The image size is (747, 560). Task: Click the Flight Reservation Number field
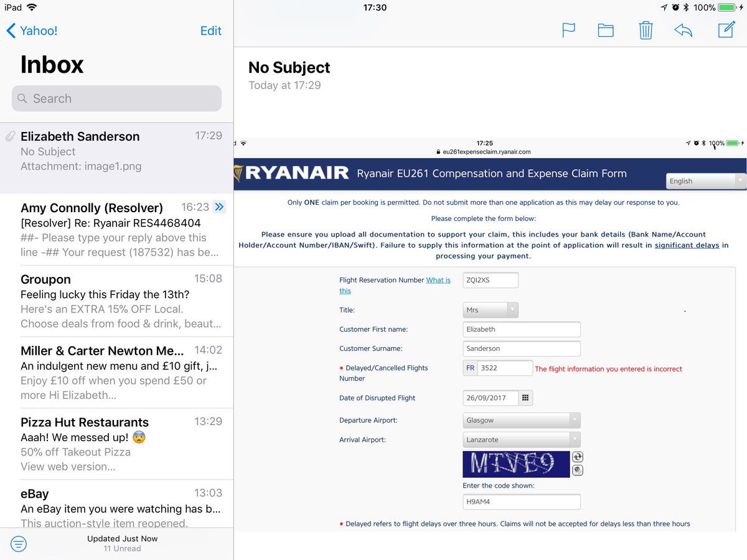(491, 280)
